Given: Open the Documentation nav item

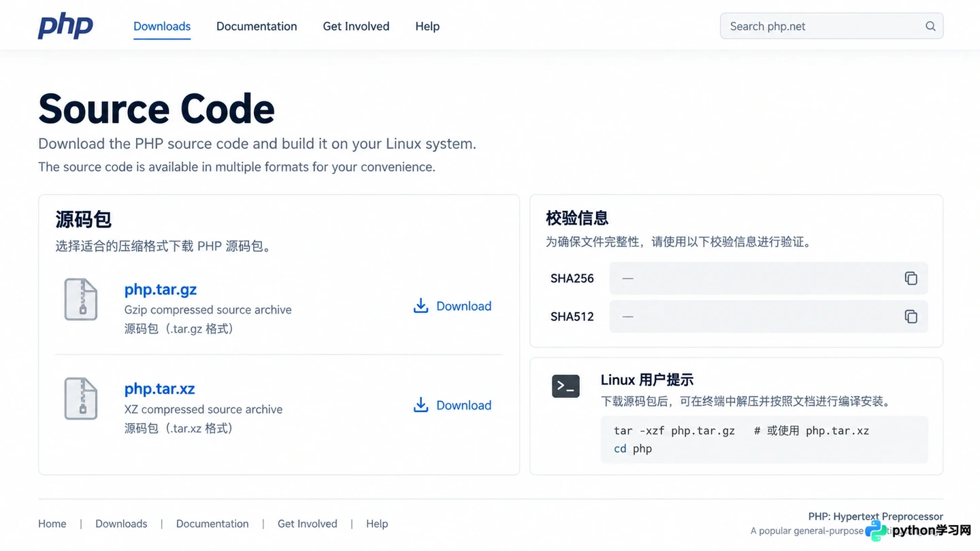Looking at the screenshot, I should [257, 27].
